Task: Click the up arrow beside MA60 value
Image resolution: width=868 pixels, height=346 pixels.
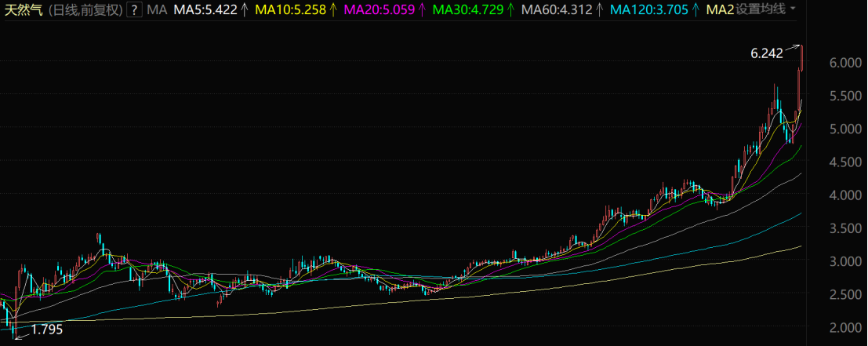Action: (597, 10)
